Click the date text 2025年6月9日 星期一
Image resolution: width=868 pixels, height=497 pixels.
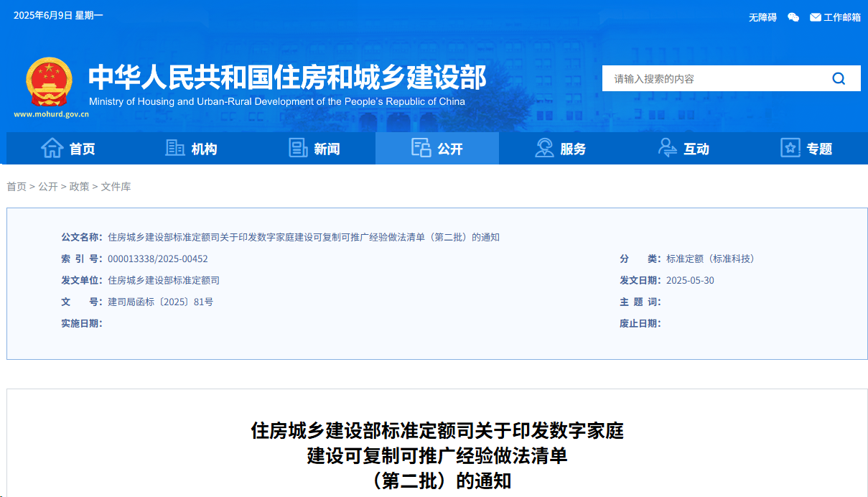[58, 16]
